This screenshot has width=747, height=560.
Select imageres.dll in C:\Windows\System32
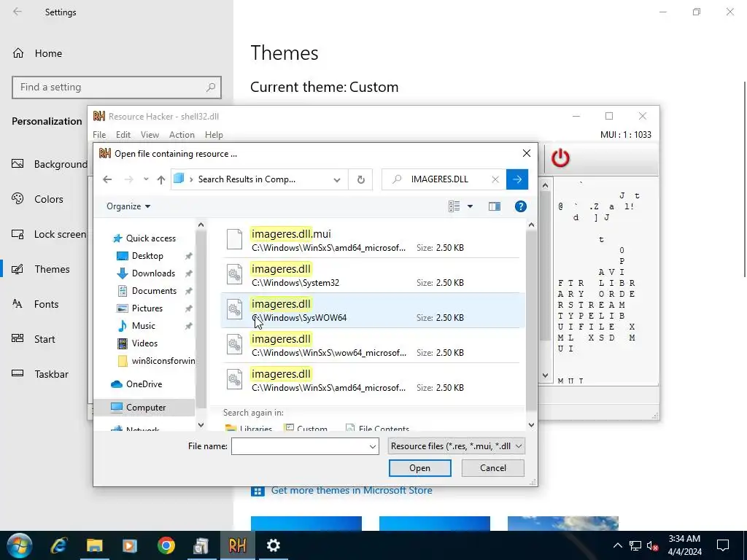click(373, 275)
